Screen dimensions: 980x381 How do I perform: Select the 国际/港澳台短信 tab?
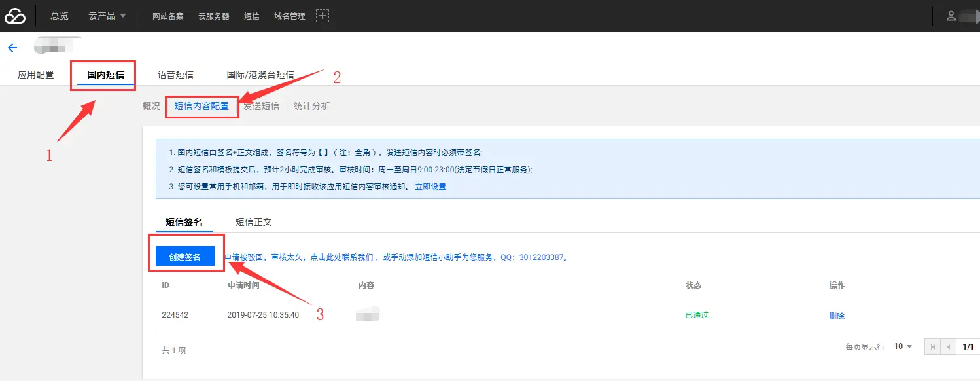click(260, 75)
